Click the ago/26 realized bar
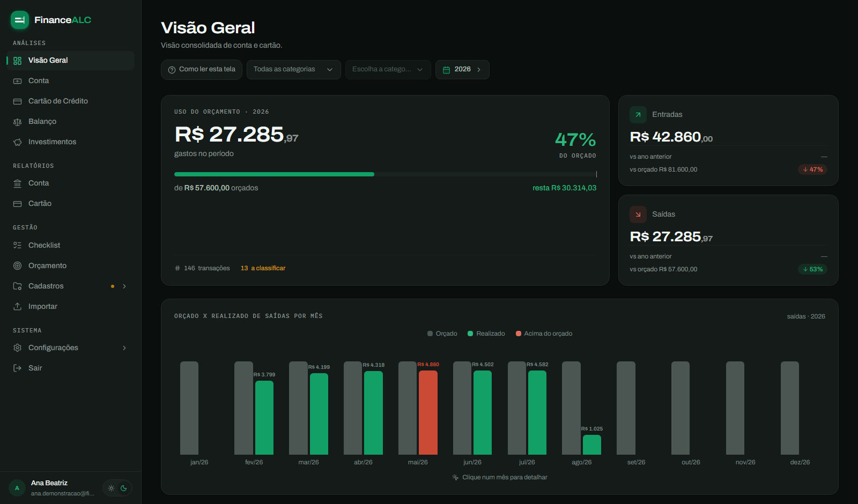Screen dimensions: 858x504 592,445
